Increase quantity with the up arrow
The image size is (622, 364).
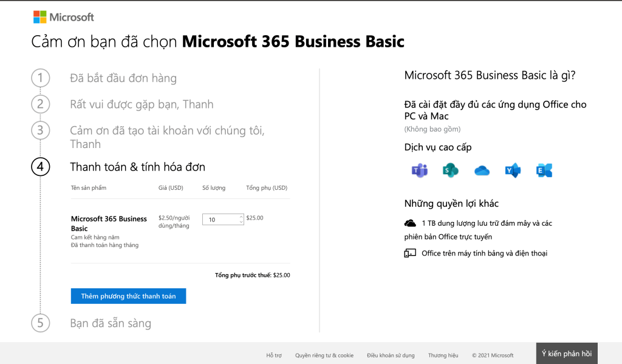(x=241, y=217)
